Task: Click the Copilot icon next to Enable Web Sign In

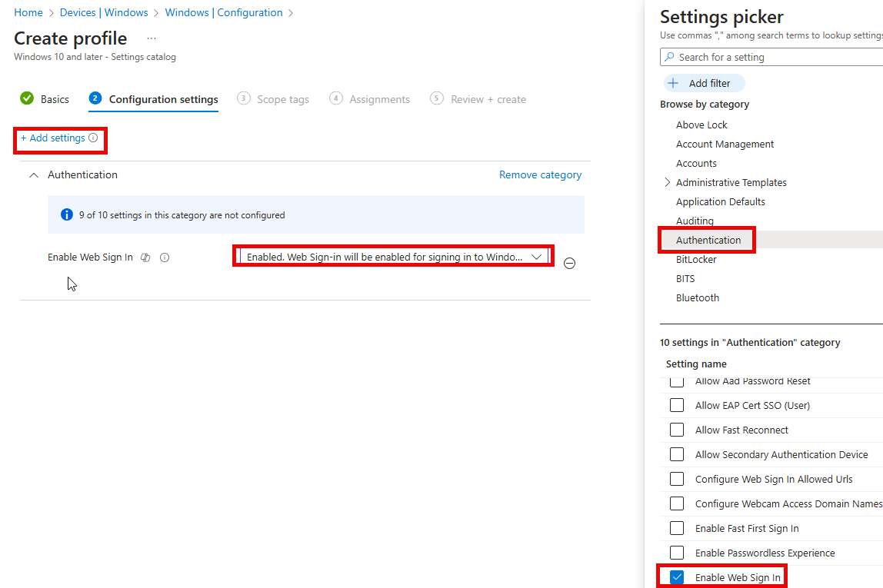Action: click(145, 257)
